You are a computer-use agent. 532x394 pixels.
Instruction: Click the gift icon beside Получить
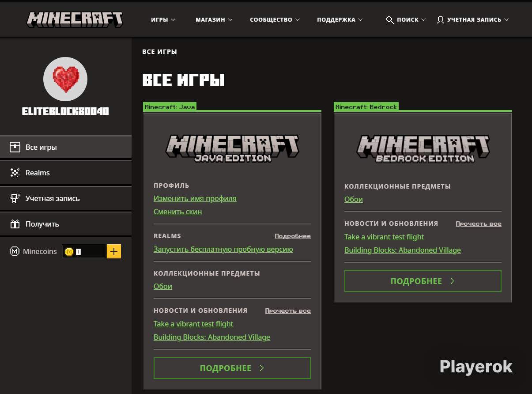(x=15, y=224)
